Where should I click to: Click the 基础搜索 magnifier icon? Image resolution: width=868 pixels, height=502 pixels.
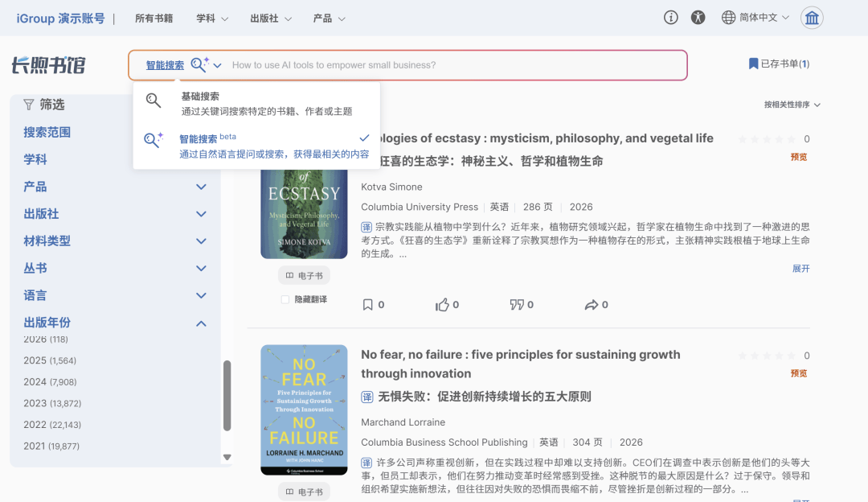(154, 101)
